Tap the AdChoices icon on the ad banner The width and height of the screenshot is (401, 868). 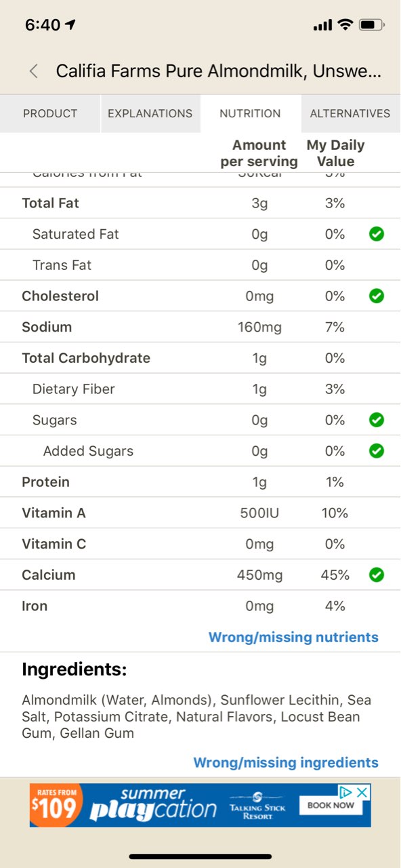tap(346, 791)
